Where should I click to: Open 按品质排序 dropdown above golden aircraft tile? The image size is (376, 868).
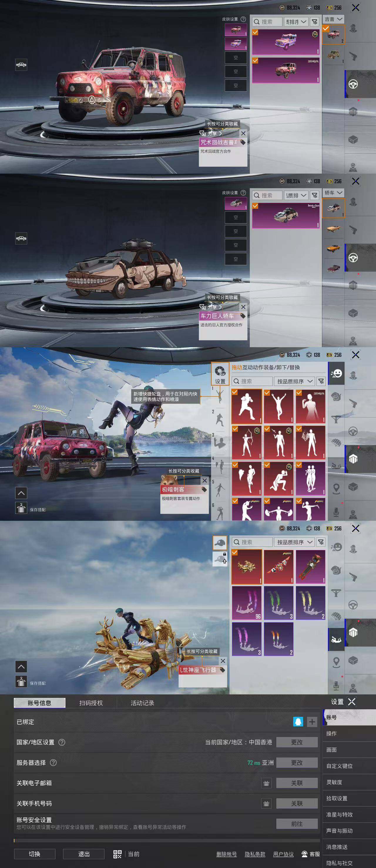pyautogui.click(x=295, y=542)
